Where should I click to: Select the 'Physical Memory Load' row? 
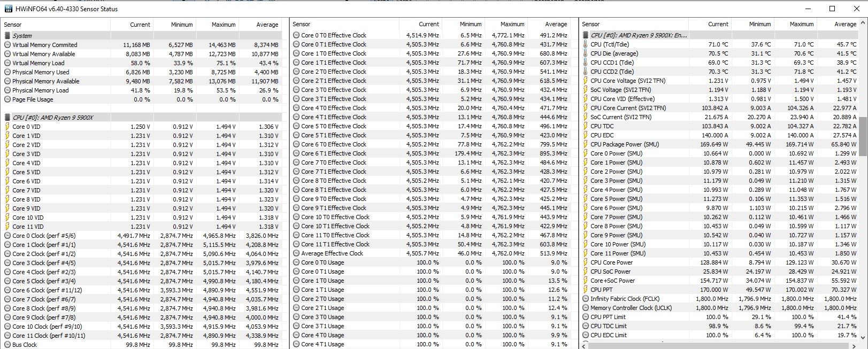(x=142, y=90)
